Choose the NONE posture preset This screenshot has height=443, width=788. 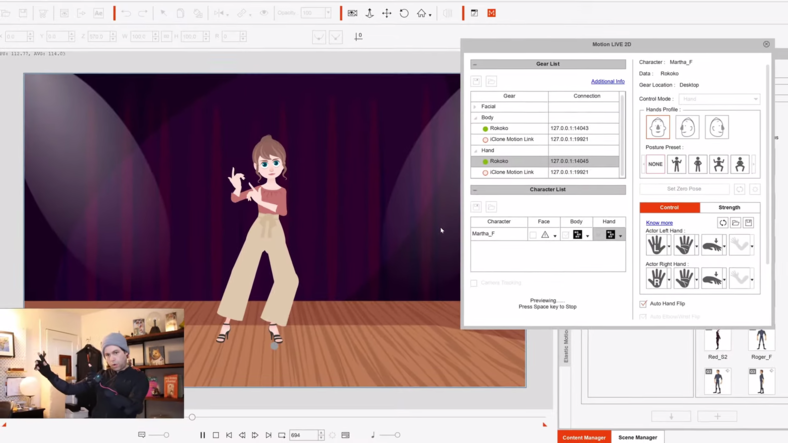[655, 164]
